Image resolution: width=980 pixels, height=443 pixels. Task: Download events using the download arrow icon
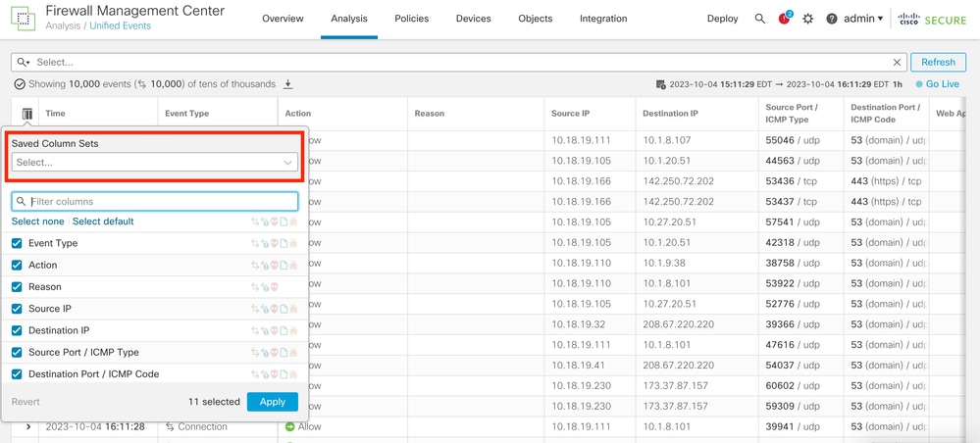288,83
